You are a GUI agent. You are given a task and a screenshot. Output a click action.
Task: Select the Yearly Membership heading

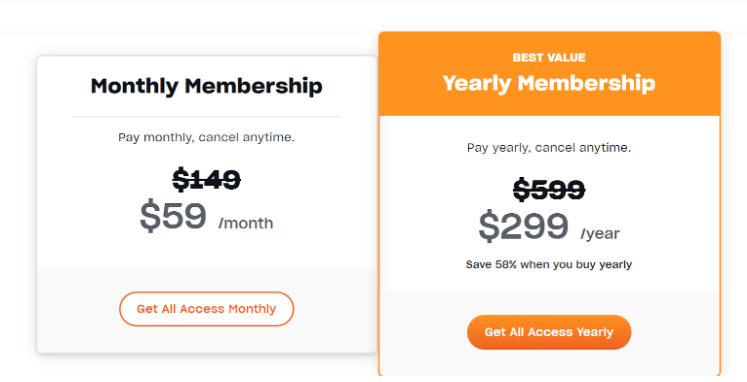[549, 83]
